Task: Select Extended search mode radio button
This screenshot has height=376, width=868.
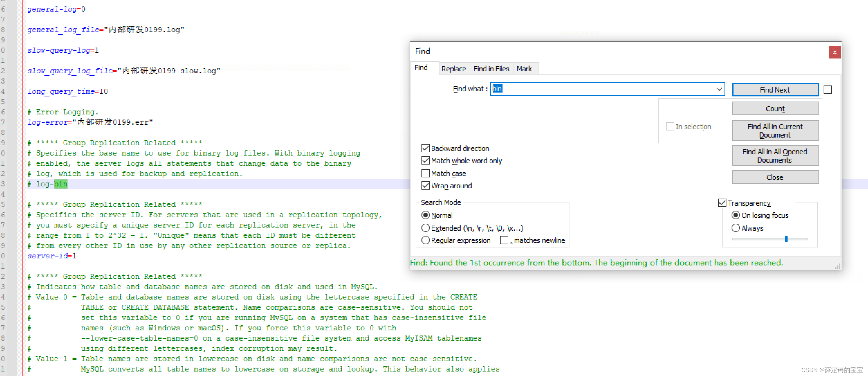Action: 426,228
